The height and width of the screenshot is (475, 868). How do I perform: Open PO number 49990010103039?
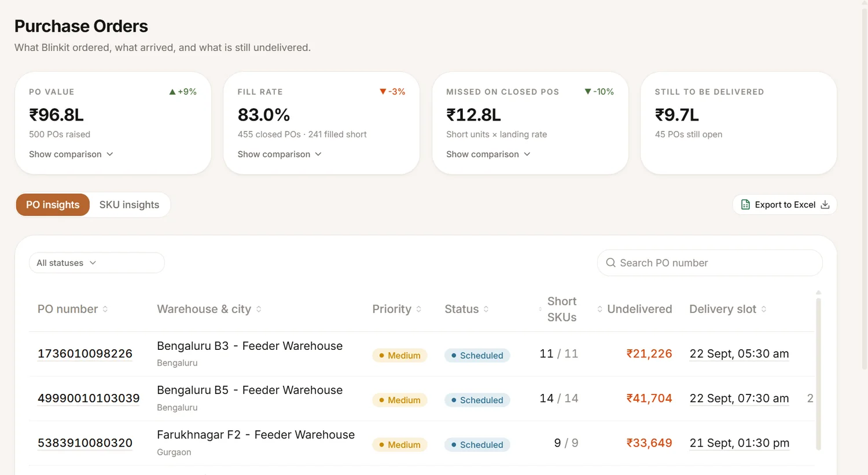point(89,399)
